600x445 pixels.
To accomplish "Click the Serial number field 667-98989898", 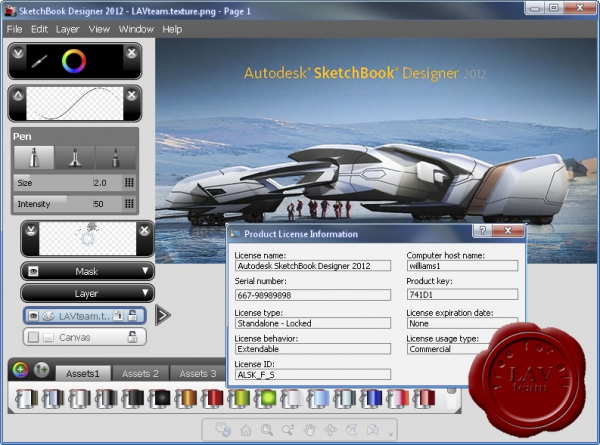I will (313, 295).
